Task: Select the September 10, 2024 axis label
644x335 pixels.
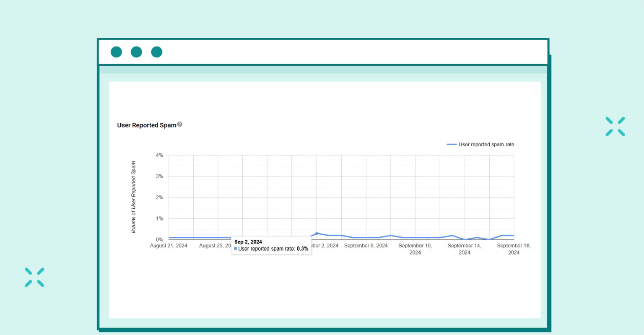Action: click(415, 249)
